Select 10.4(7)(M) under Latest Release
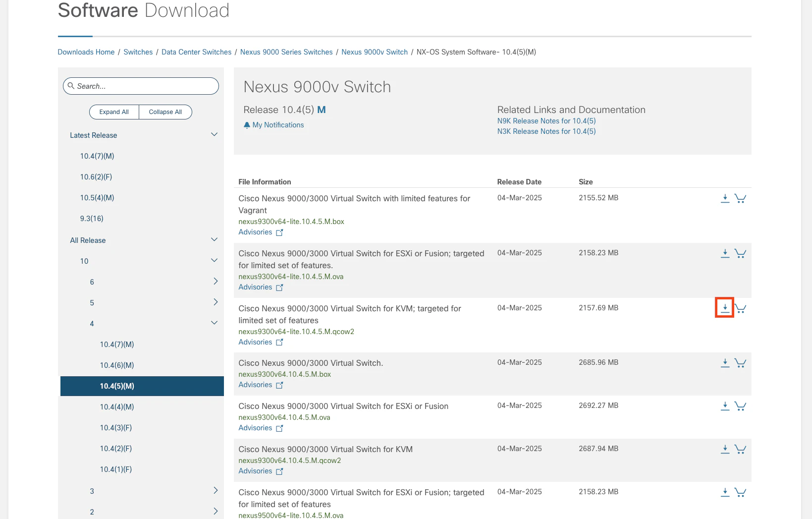812x519 pixels. pyautogui.click(x=97, y=156)
